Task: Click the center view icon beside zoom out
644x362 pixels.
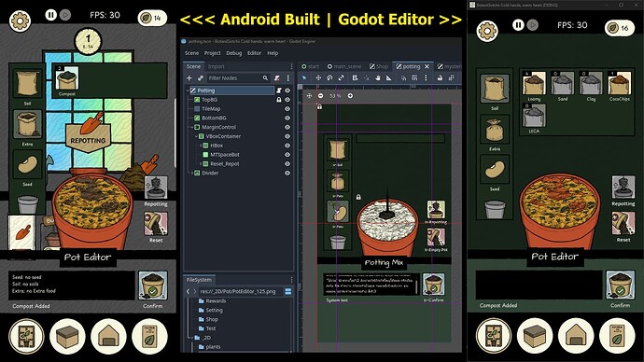Action: (309, 95)
